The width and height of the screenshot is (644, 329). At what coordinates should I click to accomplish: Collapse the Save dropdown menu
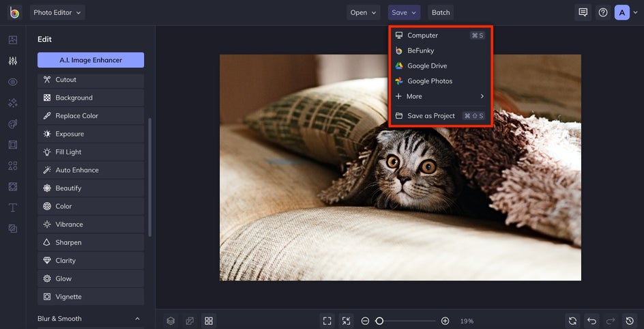click(404, 12)
